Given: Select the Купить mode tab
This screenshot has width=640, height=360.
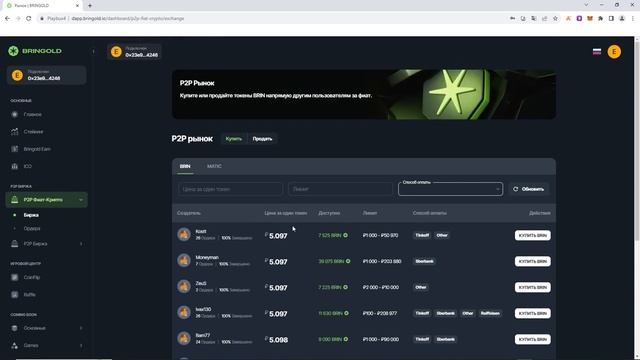Looking at the screenshot, I should click(x=234, y=139).
